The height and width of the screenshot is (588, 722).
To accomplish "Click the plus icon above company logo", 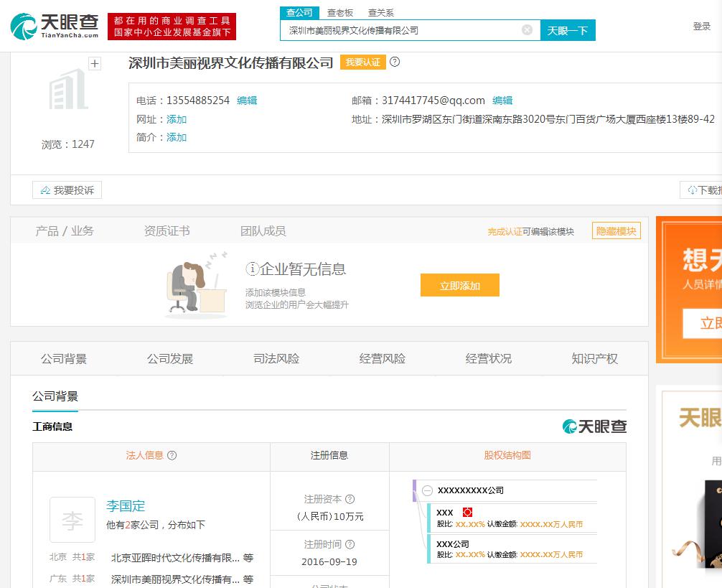I will (x=95, y=64).
